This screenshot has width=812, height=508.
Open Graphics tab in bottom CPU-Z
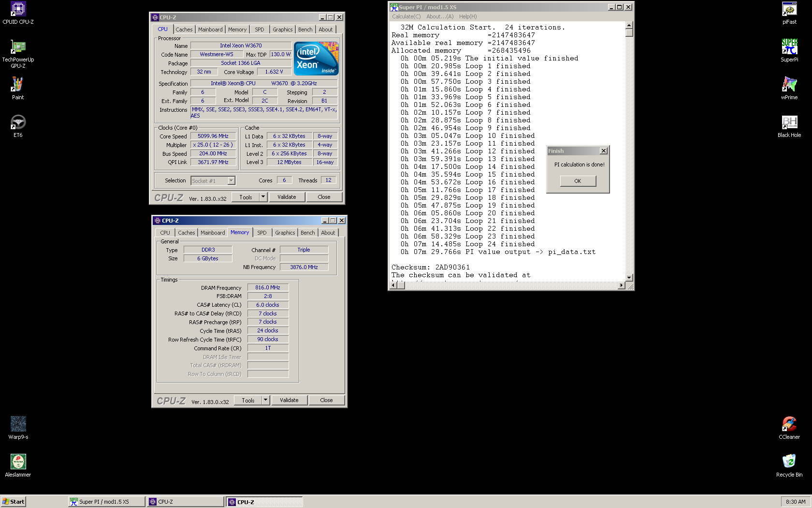(285, 233)
